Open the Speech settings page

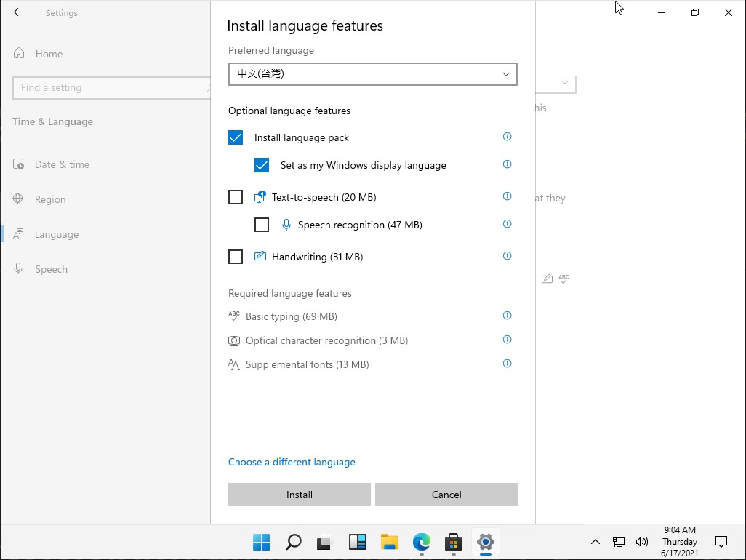[51, 269]
